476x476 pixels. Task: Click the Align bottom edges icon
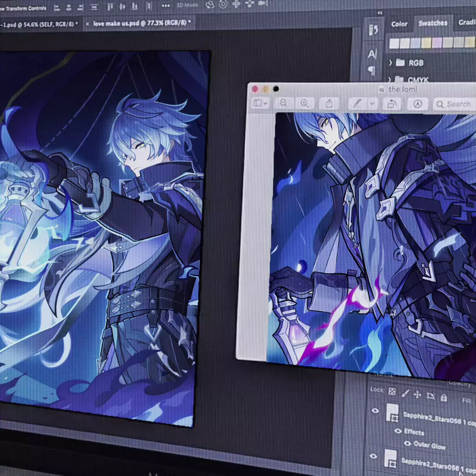click(134, 6)
